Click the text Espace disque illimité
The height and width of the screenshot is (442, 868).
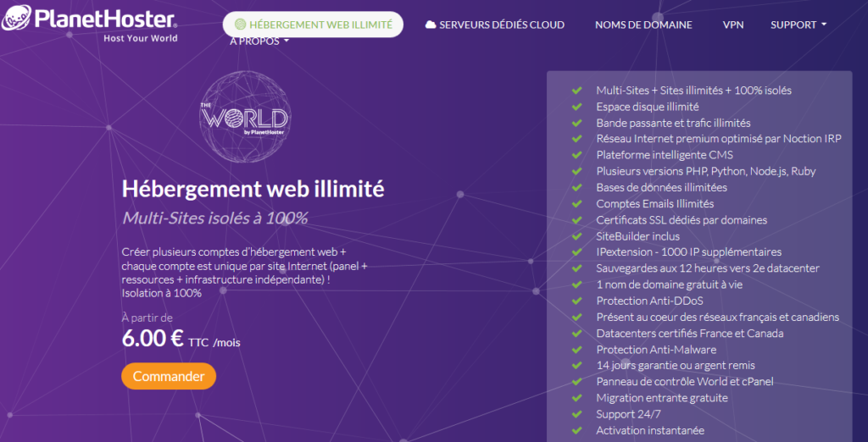click(647, 106)
